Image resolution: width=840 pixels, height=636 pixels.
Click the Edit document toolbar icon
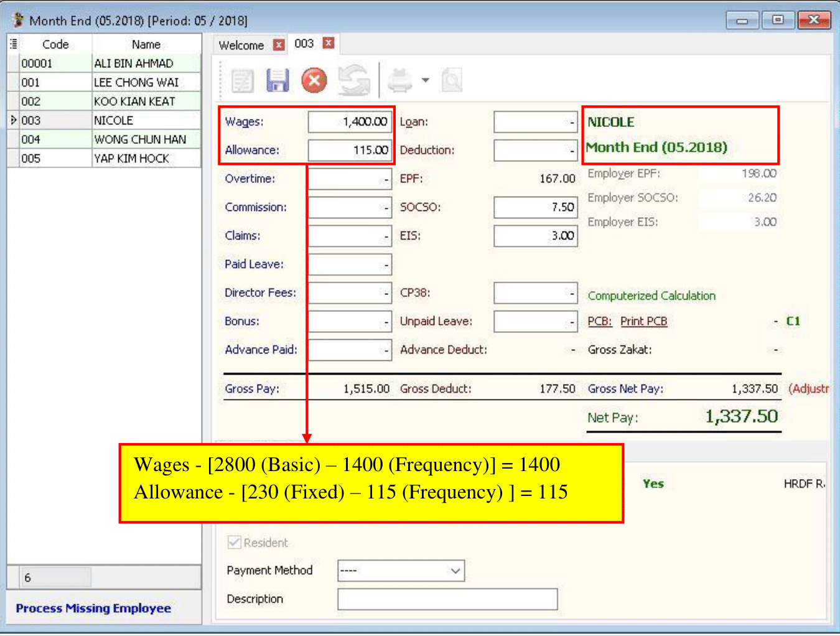(x=242, y=81)
